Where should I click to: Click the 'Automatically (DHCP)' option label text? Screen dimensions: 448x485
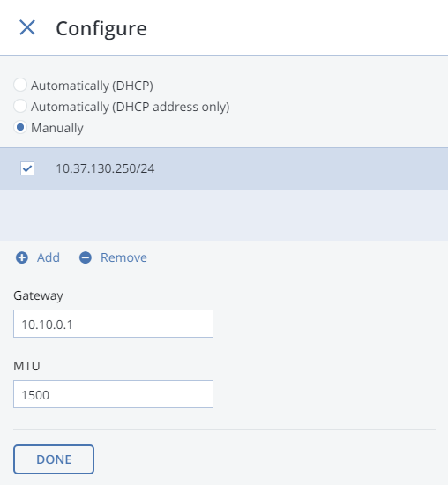(92, 86)
